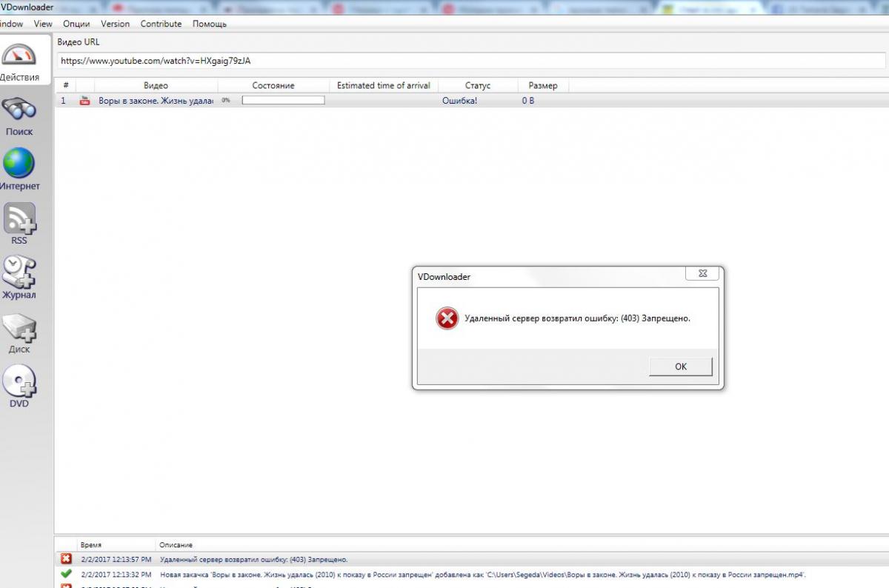
Task: Click the YouTube icon in download row 1
Action: pos(85,101)
